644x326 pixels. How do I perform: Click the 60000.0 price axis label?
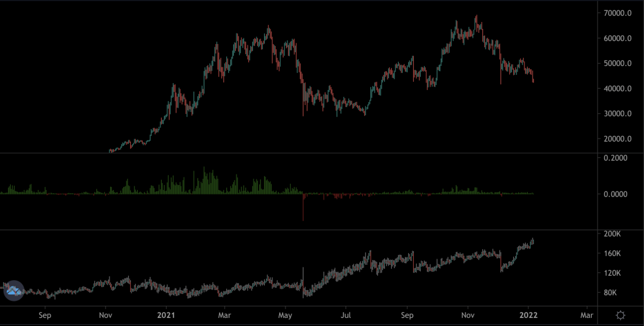[618, 38]
